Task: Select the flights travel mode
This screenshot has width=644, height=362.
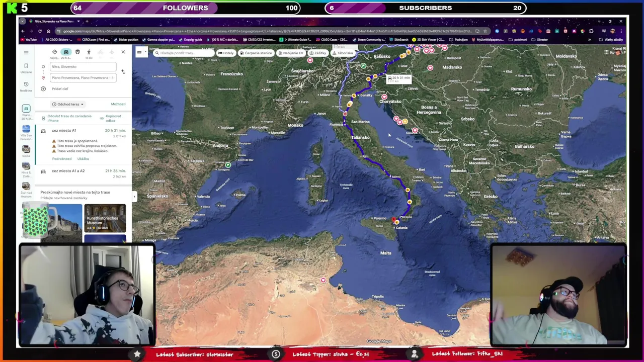Action: [x=112, y=52]
